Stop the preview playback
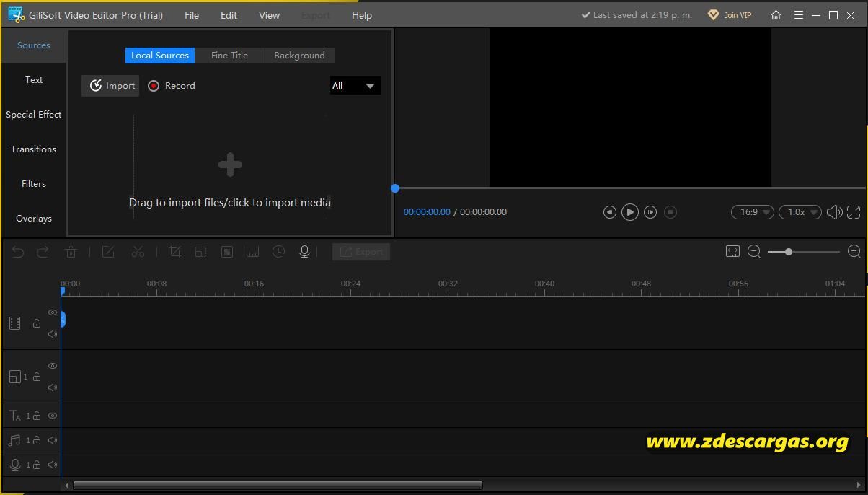This screenshot has height=495, width=868. coord(670,212)
